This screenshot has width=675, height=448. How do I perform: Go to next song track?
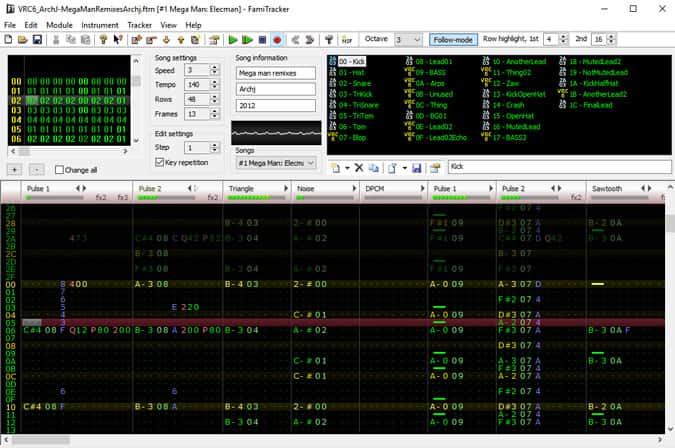point(310,40)
